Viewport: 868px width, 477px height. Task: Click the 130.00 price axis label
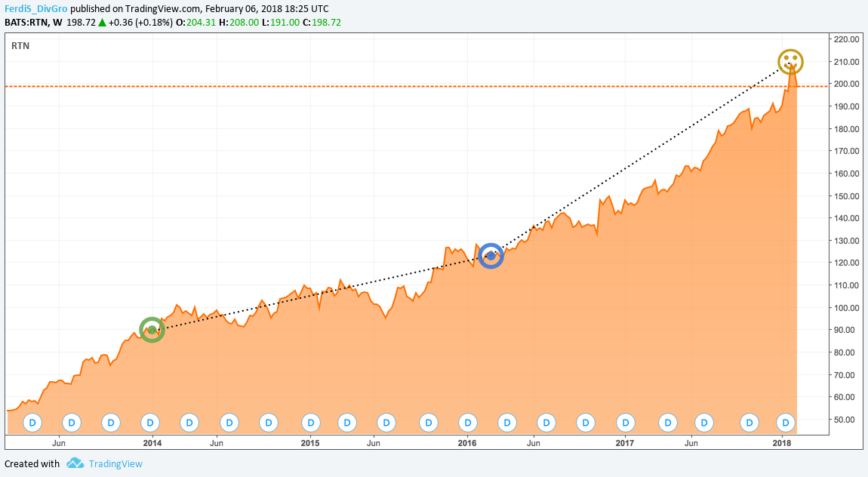[846, 241]
